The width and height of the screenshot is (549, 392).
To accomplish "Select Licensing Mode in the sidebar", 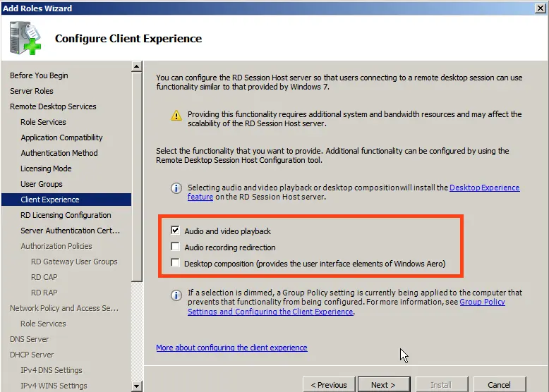I will 46,169.
